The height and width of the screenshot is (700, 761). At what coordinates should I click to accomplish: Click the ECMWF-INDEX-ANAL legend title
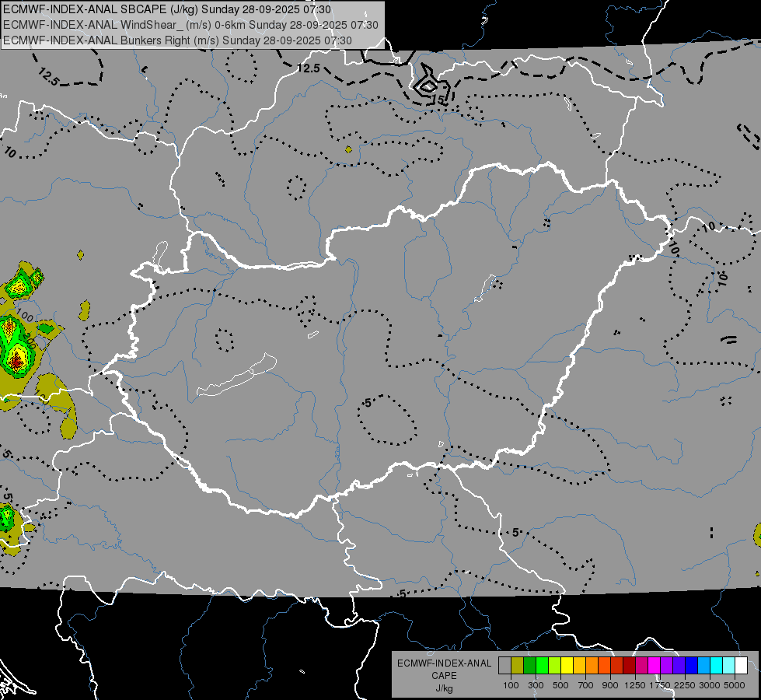click(x=444, y=663)
